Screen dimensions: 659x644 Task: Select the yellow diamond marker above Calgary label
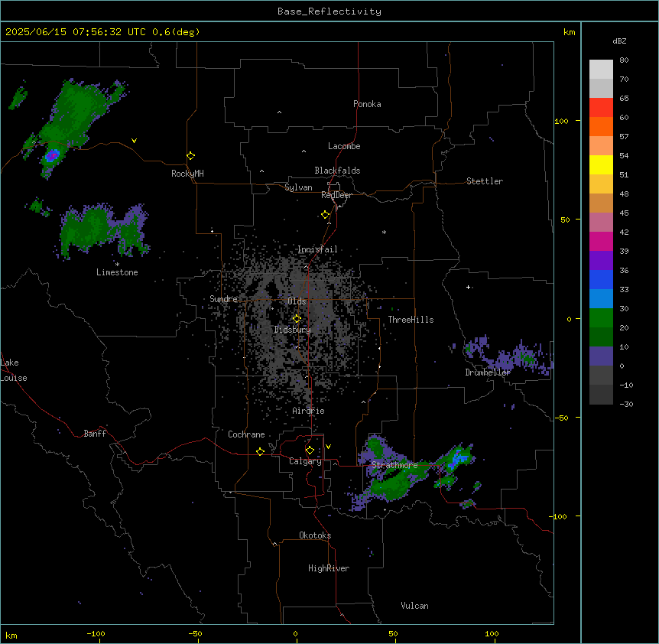[310, 450]
